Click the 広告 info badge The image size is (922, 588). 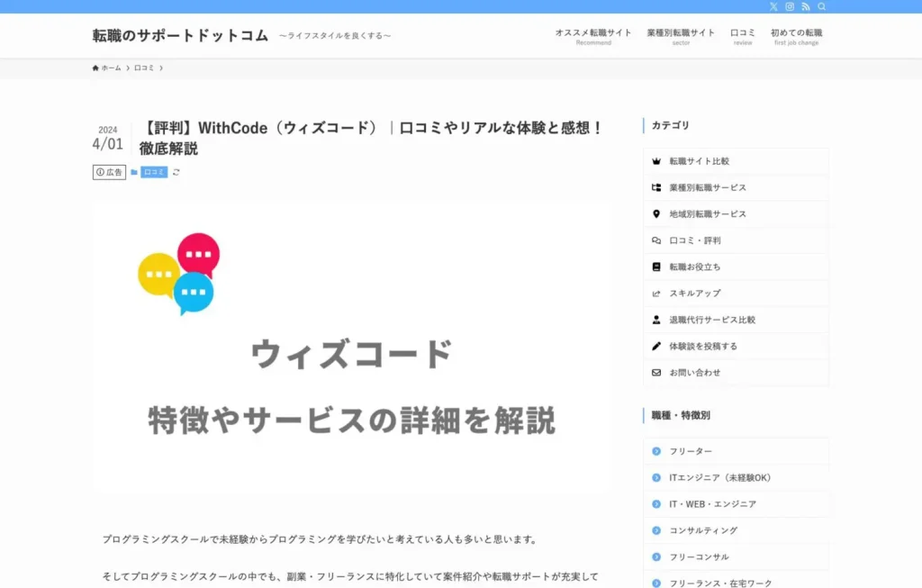coord(109,172)
